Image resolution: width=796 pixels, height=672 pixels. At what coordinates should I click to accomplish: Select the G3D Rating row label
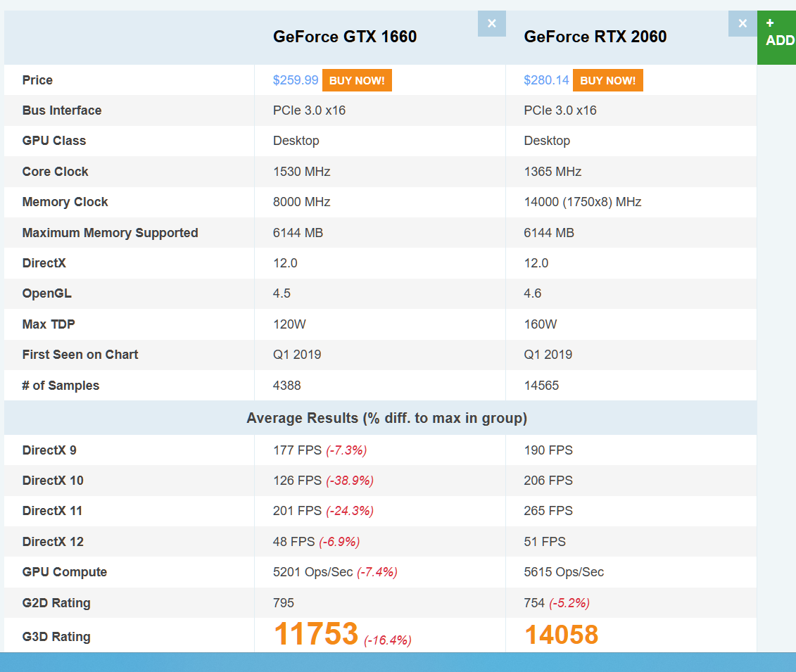click(56, 637)
